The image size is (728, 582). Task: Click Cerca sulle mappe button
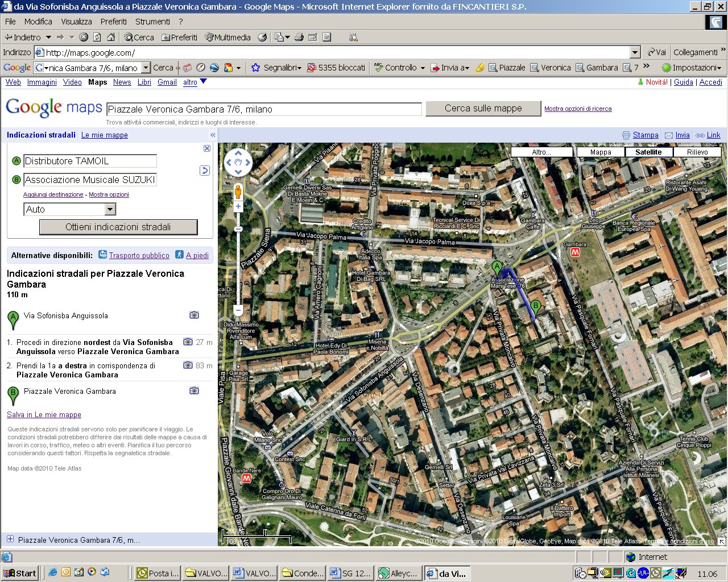coord(483,109)
